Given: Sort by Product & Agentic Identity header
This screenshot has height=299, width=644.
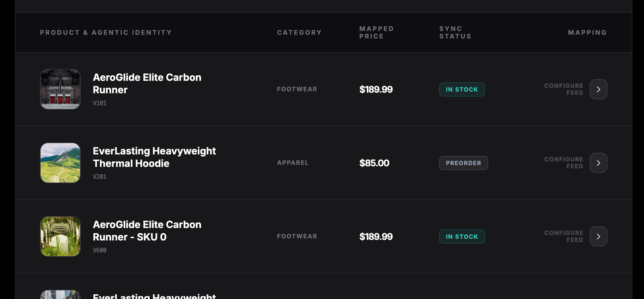Looking at the screenshot, I should (x=106, y=32).
